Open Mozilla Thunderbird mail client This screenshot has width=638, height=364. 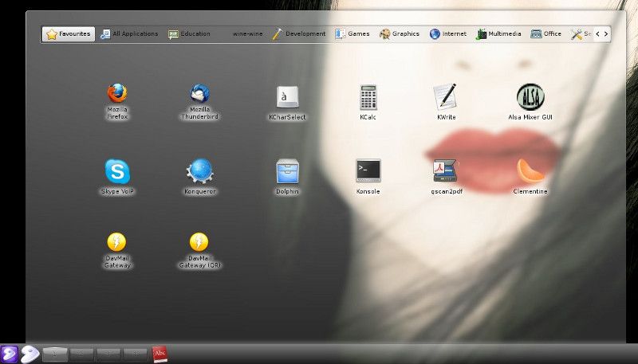(x=200, y=102)
